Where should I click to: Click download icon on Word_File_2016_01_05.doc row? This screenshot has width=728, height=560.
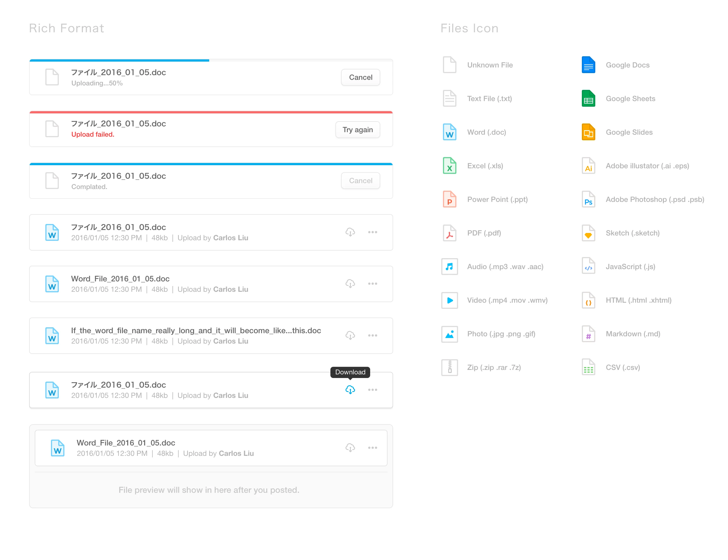[350, 284]
